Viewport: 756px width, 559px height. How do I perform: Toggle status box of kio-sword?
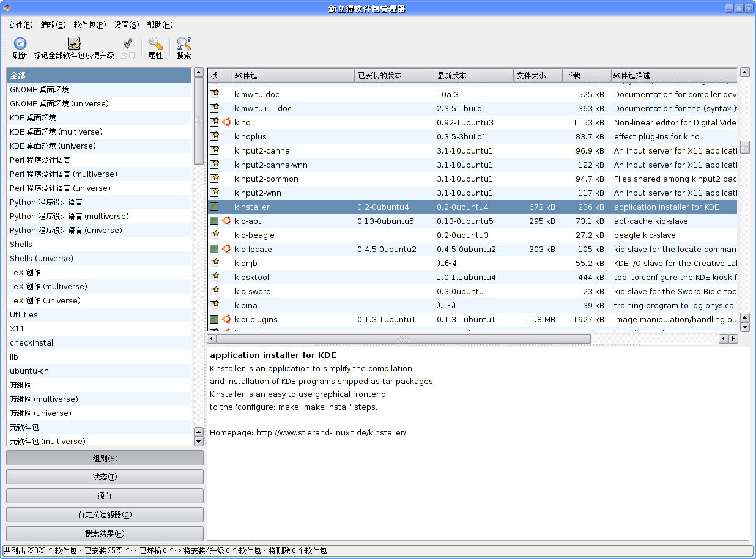(x=214, y=291)
